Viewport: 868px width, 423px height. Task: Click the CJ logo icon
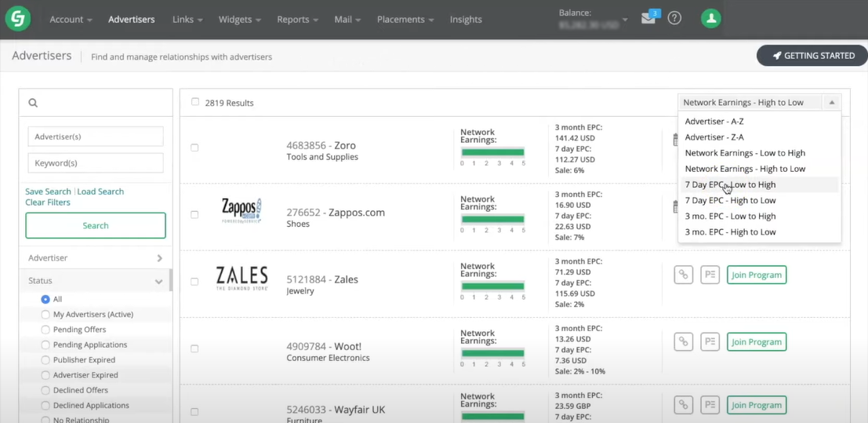tap(18, 19)
